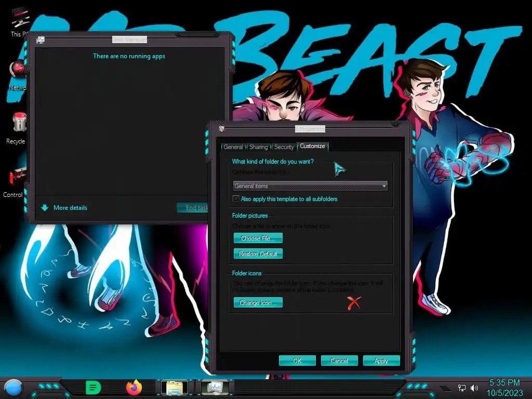The width and height of the screenshot is (532, 399).
Task: Launch the green notes app on taskbar
Action: click(x=94, y=388)
